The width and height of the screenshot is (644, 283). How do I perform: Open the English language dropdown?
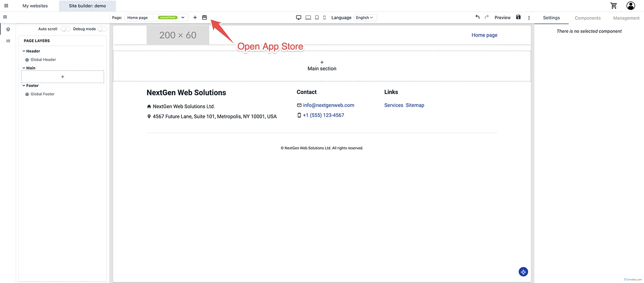[x=365, y=17]
